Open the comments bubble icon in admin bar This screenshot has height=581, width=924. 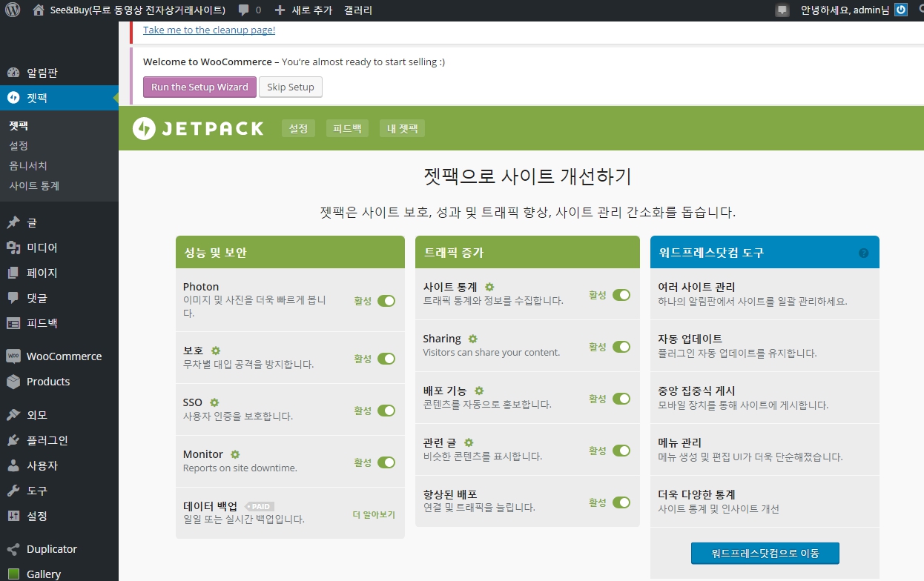coord(243,10)
